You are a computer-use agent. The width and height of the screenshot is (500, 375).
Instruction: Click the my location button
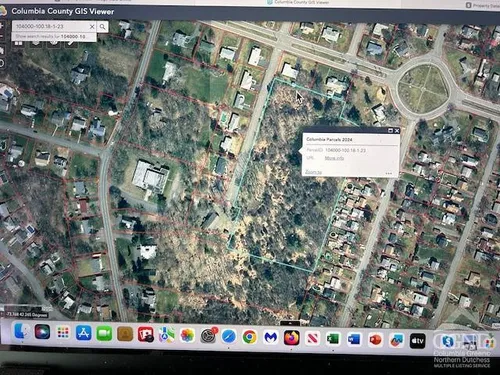pos(2,63)
